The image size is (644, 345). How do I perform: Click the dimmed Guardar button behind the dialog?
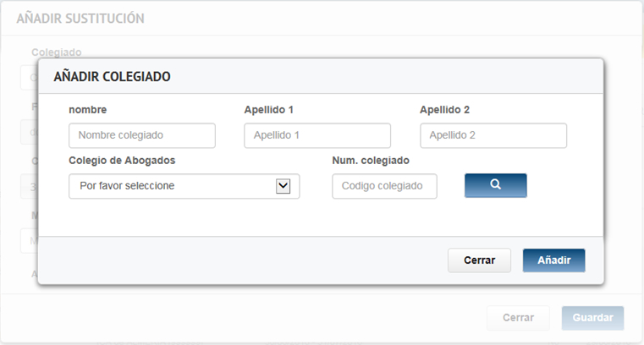pyautogui.click(x=592, y=318)
